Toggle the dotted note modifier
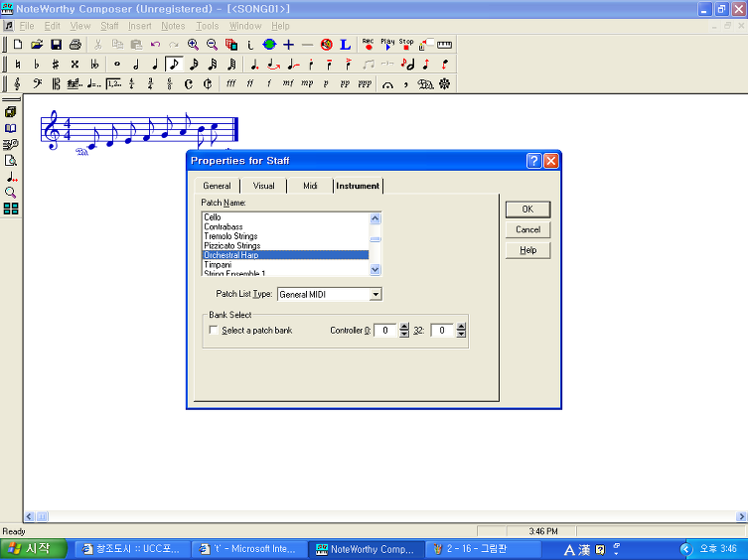Screen dimensions: 748x560 coord(254,64)
